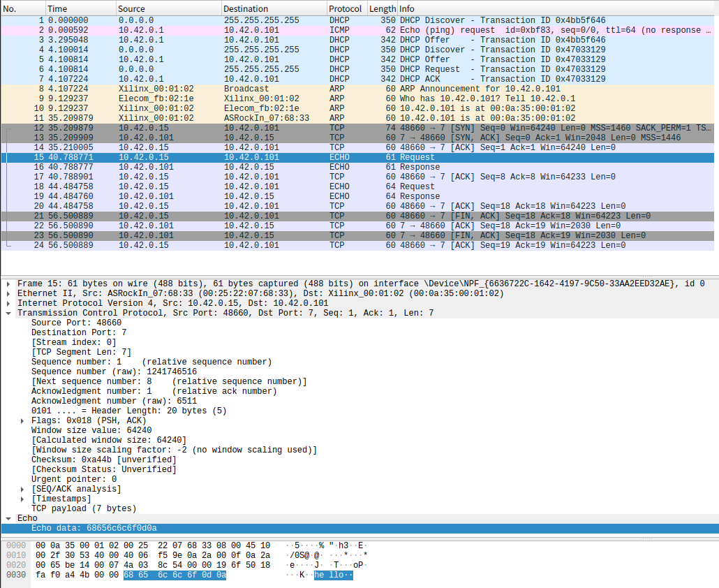Select the Window size scaling factor field
This screenshot has width=719, height=588.
(x=174, y=450)
